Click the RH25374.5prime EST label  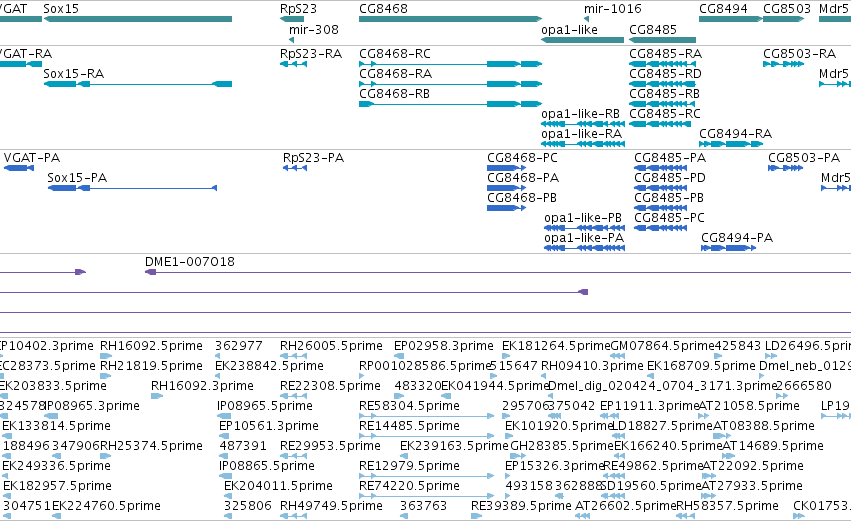[x=151, y=446]
